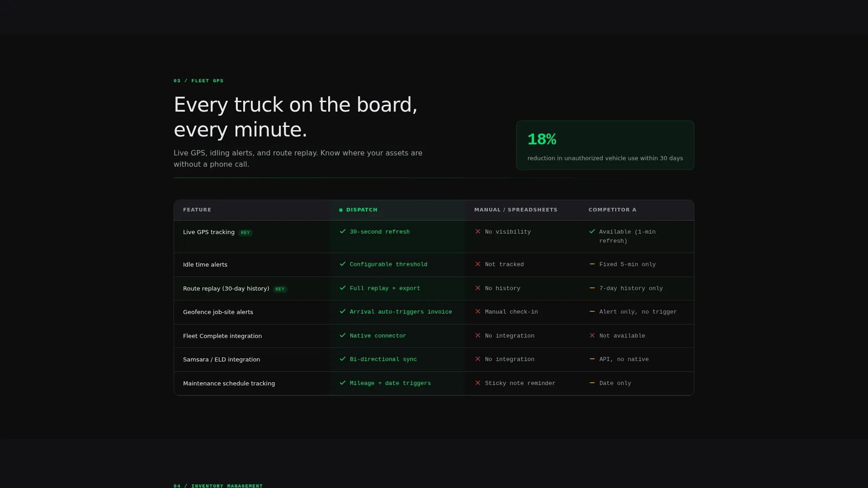Click the Mileage + date triggers text
Viewport: 868px width, 488px height.
[x=390, y=383]
